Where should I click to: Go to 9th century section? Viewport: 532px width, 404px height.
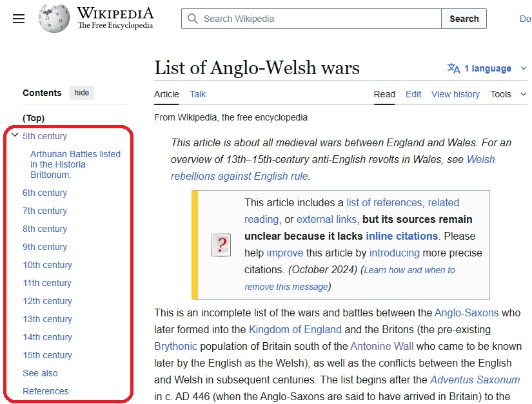[x=44, y=247]
